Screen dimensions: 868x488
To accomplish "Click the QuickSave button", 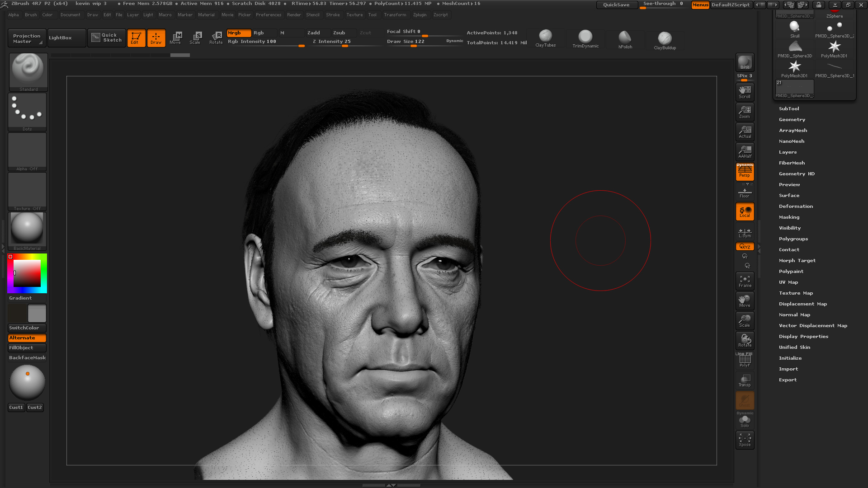I will (617, 5).
